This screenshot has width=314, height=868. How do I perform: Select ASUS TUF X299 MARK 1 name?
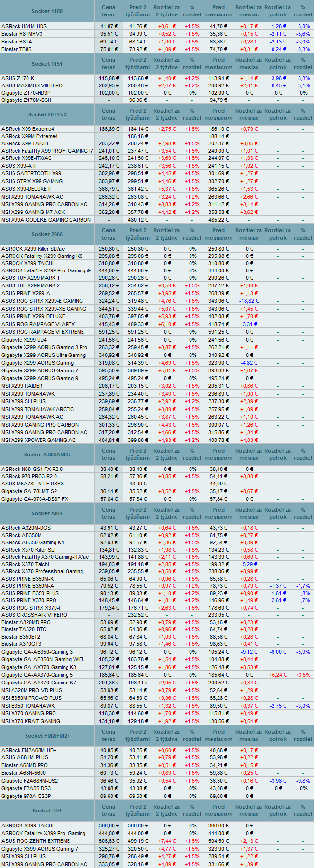30,278
